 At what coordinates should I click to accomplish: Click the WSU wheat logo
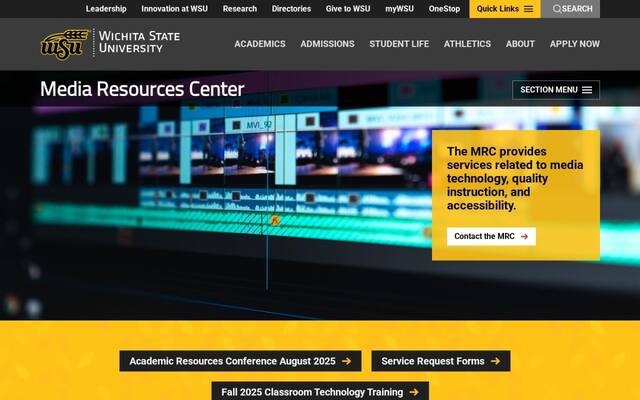pos(64,44)
